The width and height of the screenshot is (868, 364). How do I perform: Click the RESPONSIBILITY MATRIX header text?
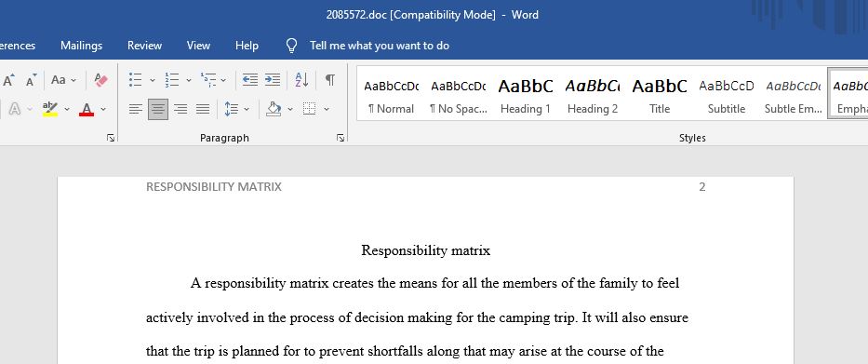[214, 187]
